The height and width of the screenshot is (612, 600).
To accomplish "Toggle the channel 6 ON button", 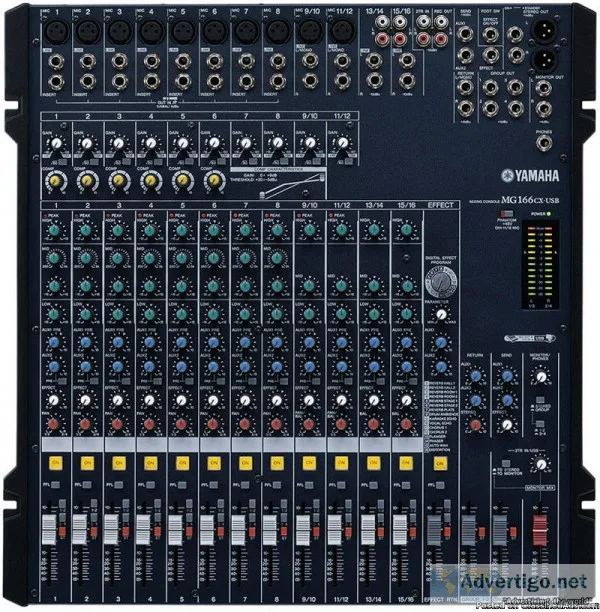I will (x=214, y=463).
